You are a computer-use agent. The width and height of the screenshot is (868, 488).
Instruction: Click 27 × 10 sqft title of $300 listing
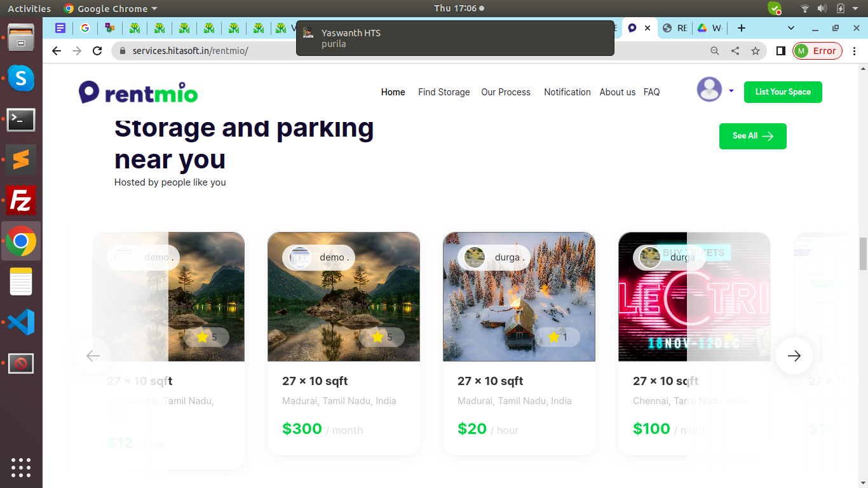[315, 381]
